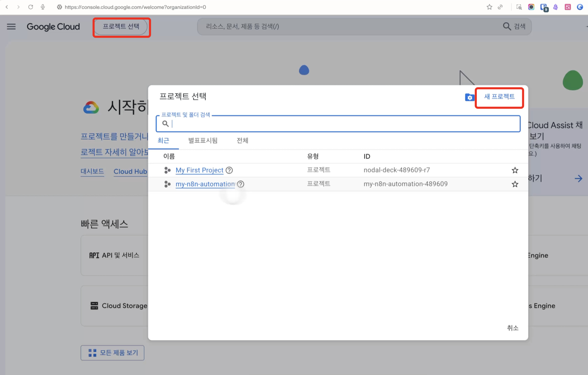
Task: Click the copy link icon in address bar
Action: [x=500, y=7]
